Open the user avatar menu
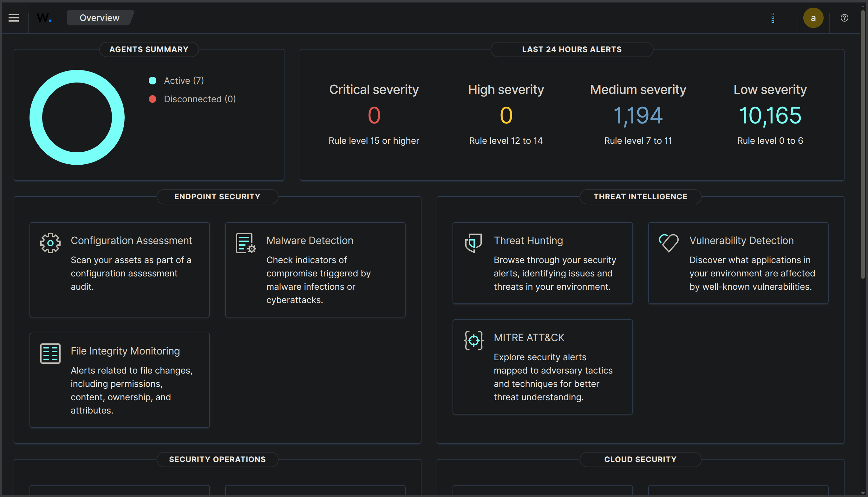The height and width of the screenshot is (497, 868). tap(813, 18)
